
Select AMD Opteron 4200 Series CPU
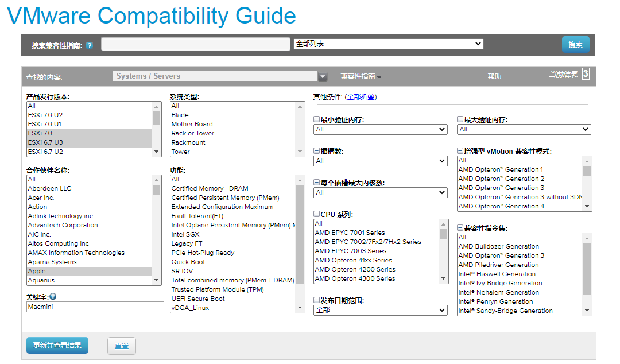[377, 269]
